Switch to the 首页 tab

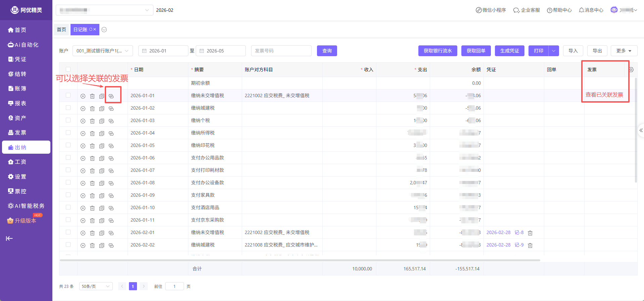pyautogui.click(x=61, y=30)
